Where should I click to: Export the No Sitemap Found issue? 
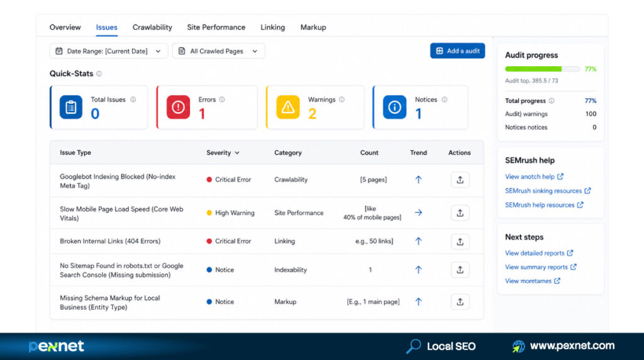point(460,269)
